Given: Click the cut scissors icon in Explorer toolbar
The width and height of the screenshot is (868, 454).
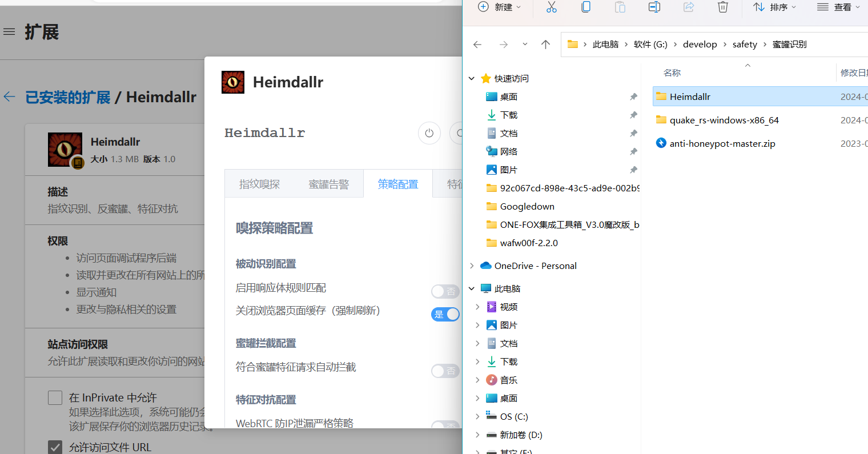Looking at the screenshot, I should pyautogui.click(x=551, y=7).
